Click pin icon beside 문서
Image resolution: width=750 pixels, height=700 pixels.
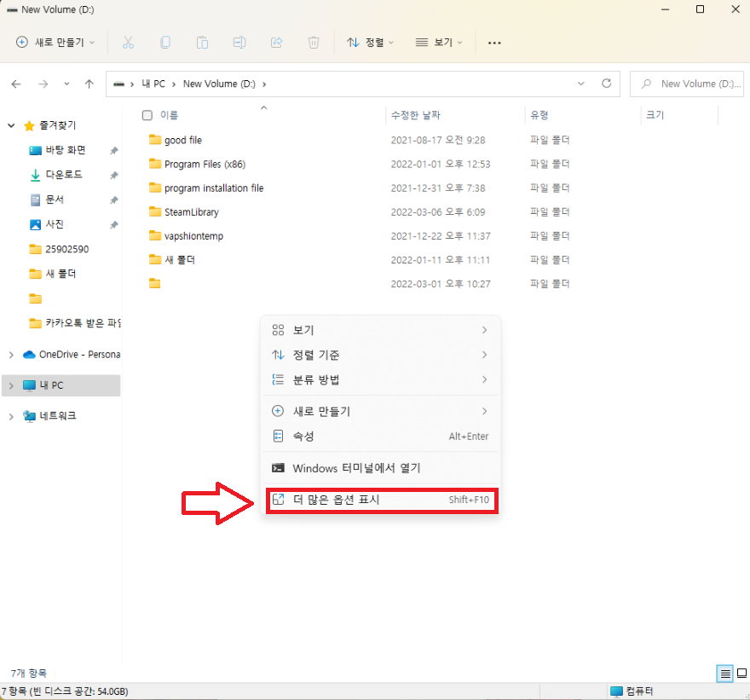pyautogui.click(x=114, y=200)
